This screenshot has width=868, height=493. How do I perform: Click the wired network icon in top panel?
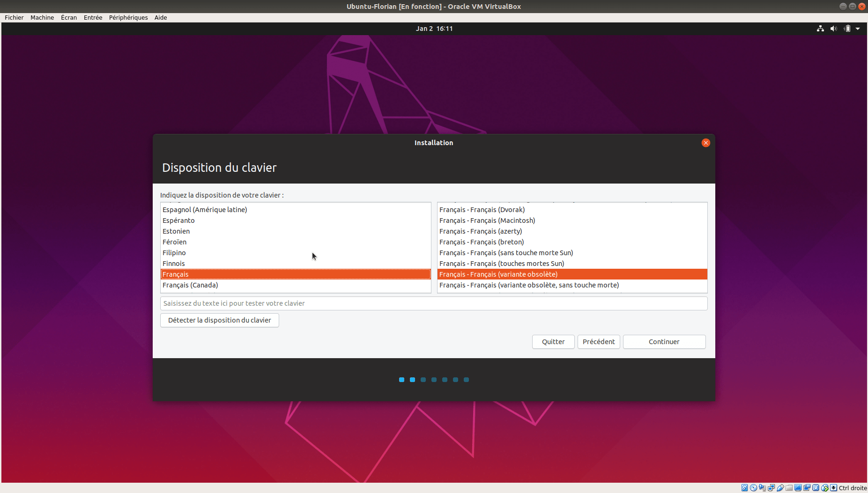click(820, 29)
